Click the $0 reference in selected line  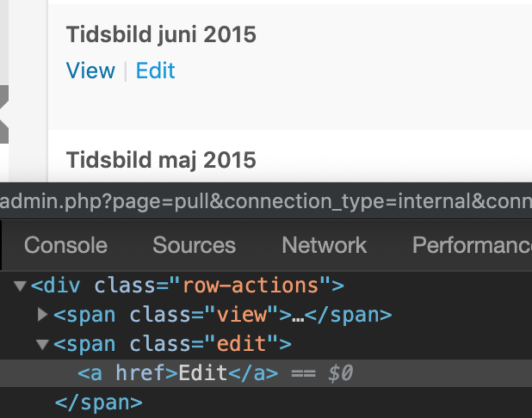pyautogui.click(x=341, y=373)
